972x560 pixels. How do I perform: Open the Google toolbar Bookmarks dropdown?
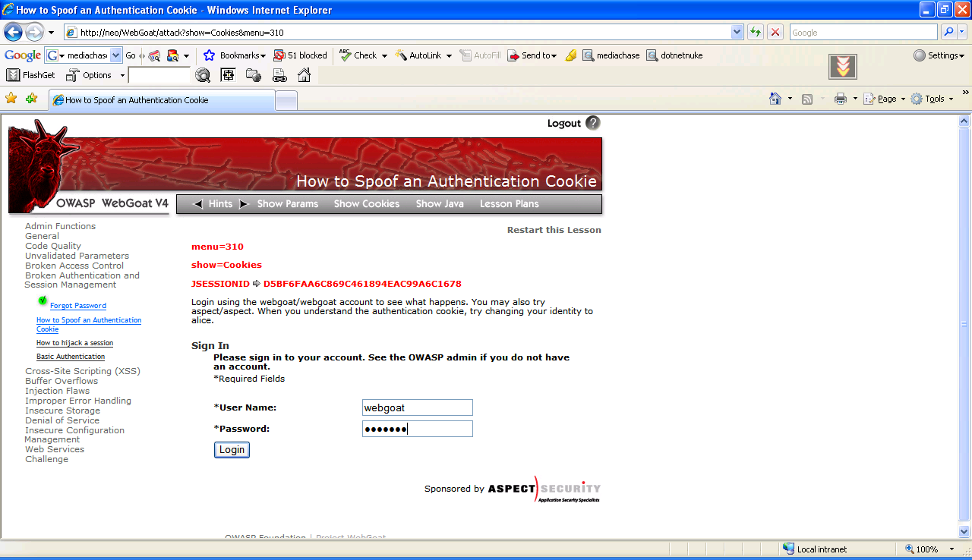tap(235, 55)
